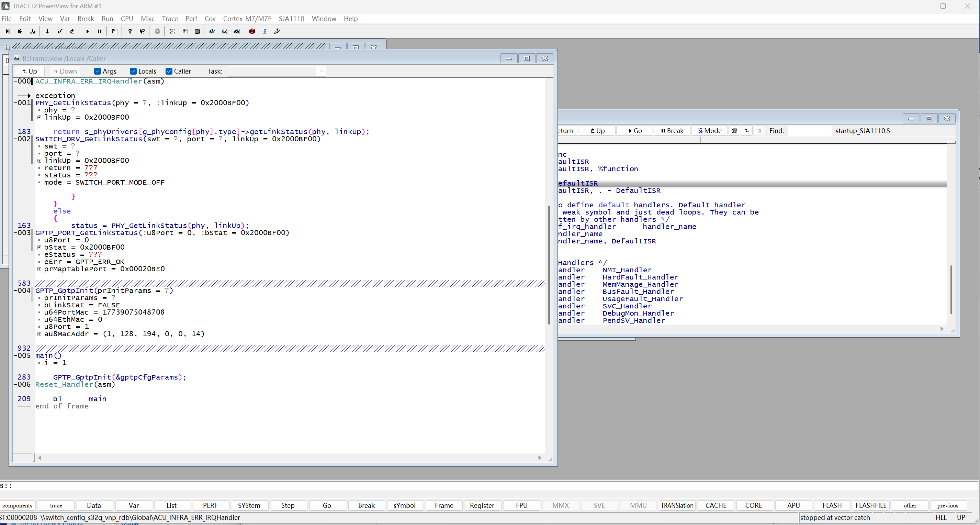This screenshot has width=980, height=525.
Task: Toggle the Locals checkbox
Action: tap(134, 71)
